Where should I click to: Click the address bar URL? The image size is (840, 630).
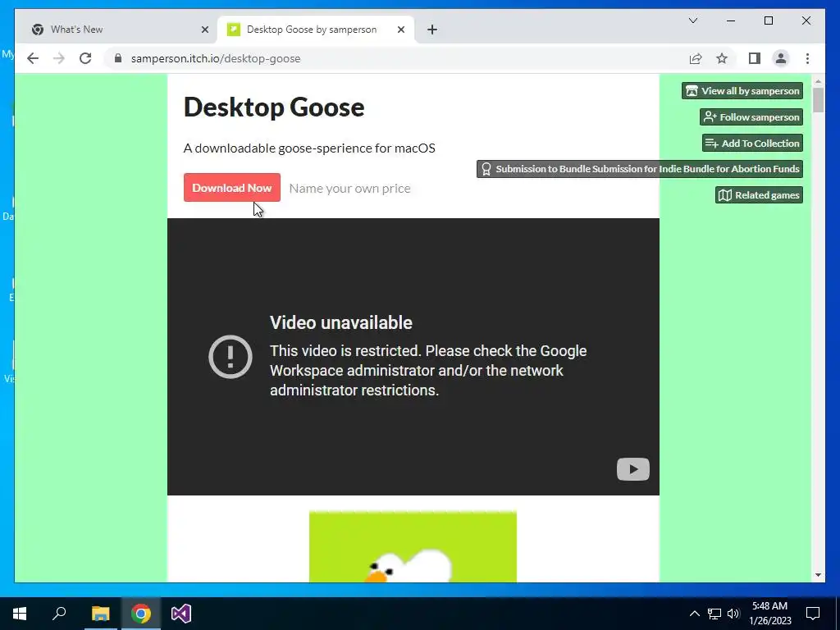[216, 58]
